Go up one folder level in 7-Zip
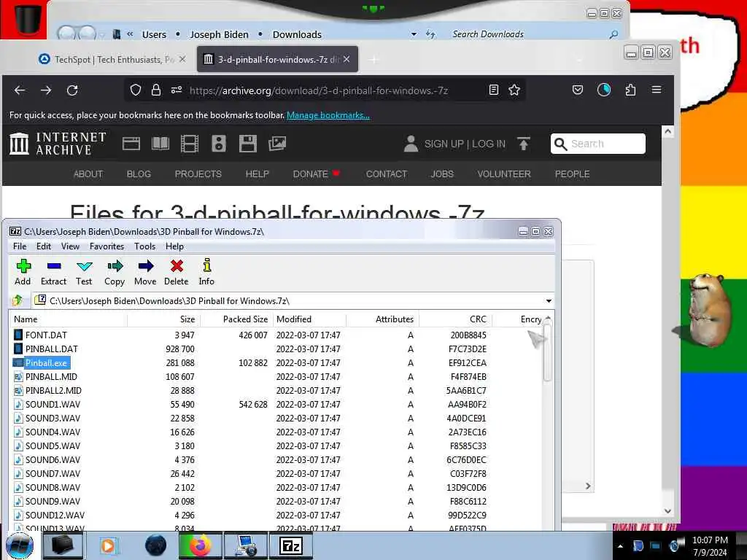747x560 pixels. [x=18, y=300]
